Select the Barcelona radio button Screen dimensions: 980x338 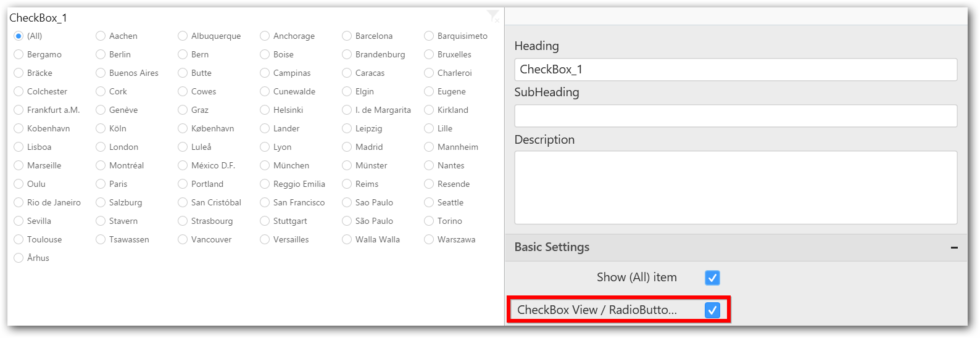point(347,36)
